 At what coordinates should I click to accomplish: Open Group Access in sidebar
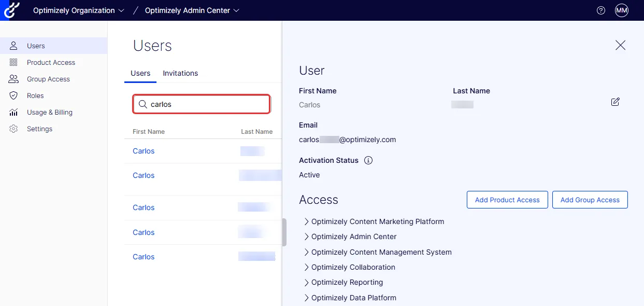coord(54,79)
